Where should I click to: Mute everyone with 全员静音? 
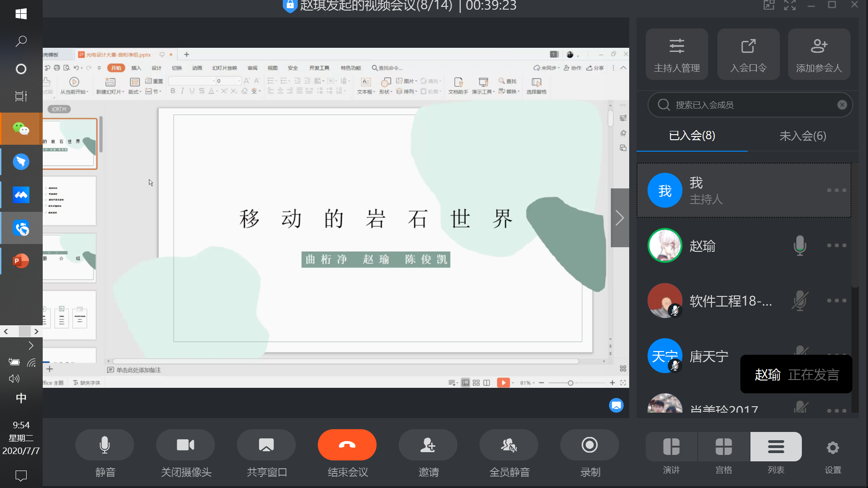[x=509, y=445]
